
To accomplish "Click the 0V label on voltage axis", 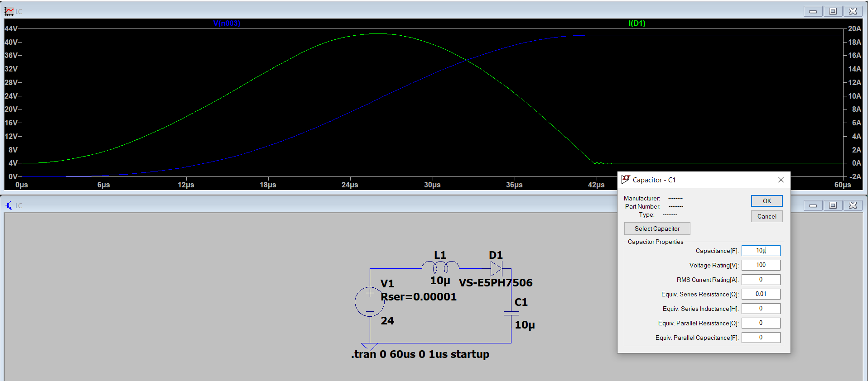I will (x=13, y=176).
